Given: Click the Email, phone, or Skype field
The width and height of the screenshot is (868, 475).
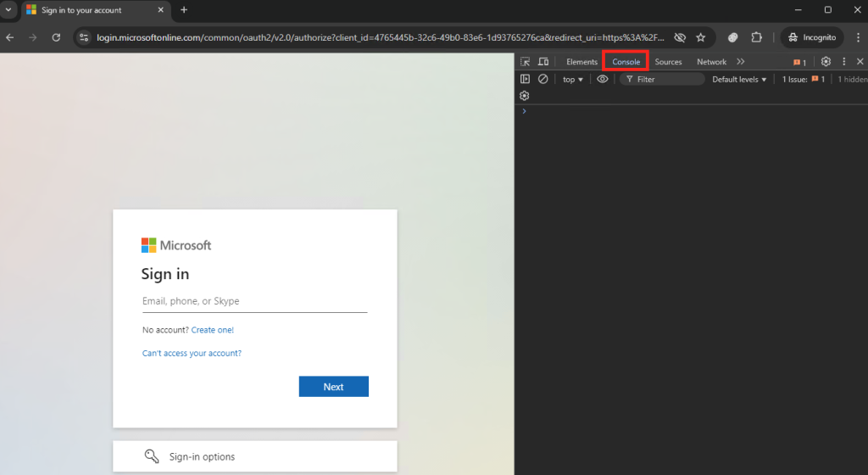Looking at the screenshot, I should tap(254, 301).
